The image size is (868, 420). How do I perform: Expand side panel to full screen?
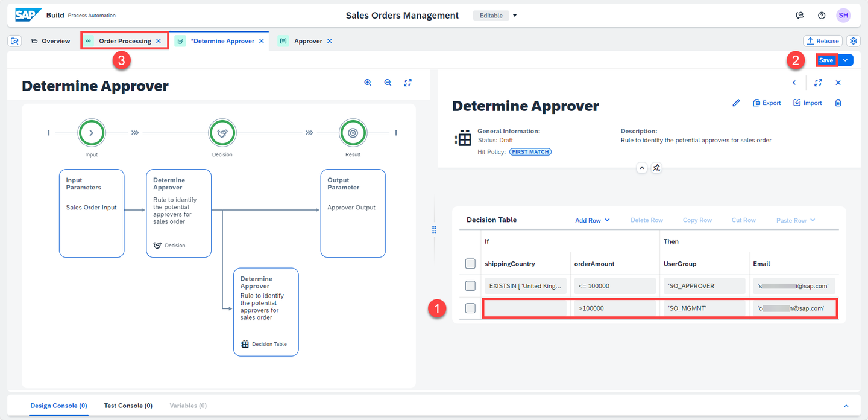[818, 83]
